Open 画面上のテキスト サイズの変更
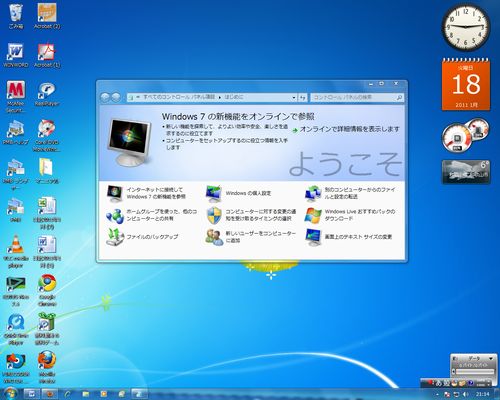 point(349,237)
